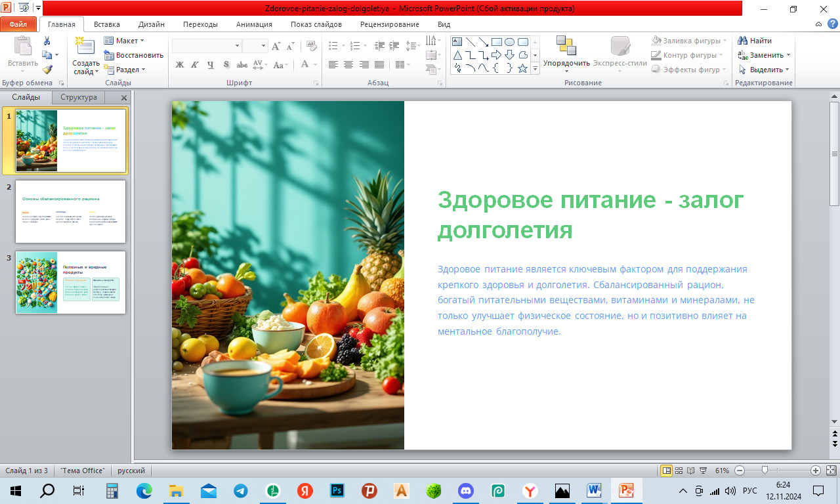Open the font name combo box
Image resolution: width=840 pixels, height=504 pixels.
click(x=206, y=46)
